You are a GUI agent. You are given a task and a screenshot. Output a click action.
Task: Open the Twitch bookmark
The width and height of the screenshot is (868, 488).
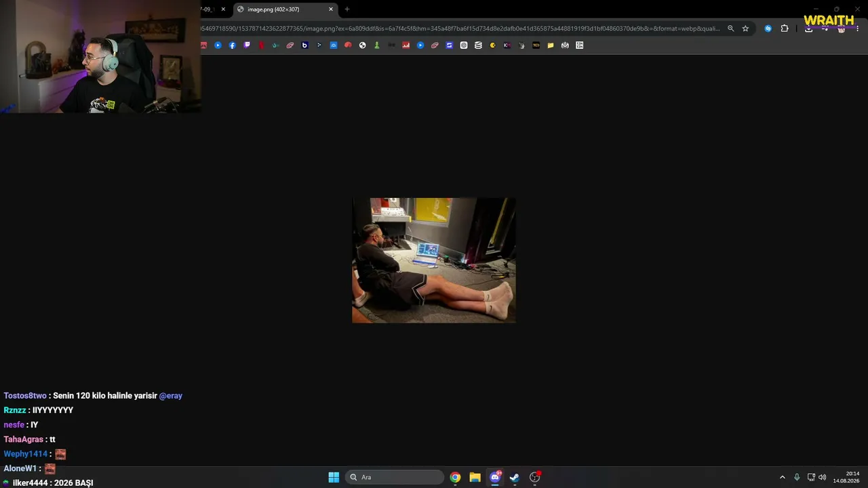(247, 45)
